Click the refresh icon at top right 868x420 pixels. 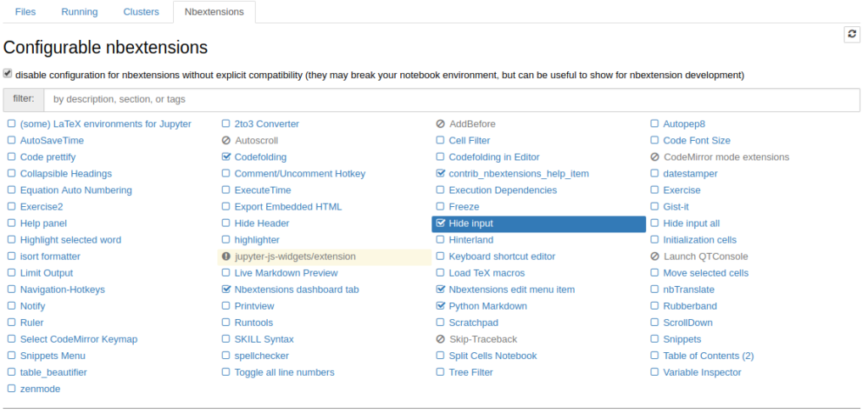pos(852,34)
